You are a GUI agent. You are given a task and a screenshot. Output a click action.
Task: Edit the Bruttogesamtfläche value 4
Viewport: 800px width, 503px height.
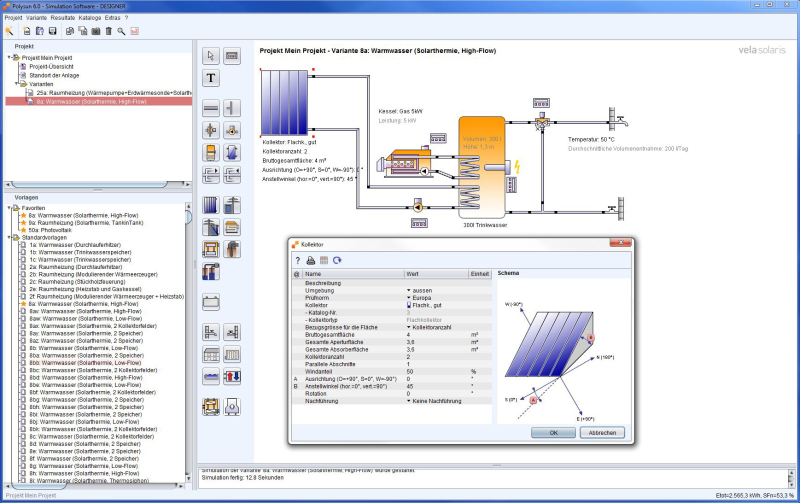coord(437,335)
